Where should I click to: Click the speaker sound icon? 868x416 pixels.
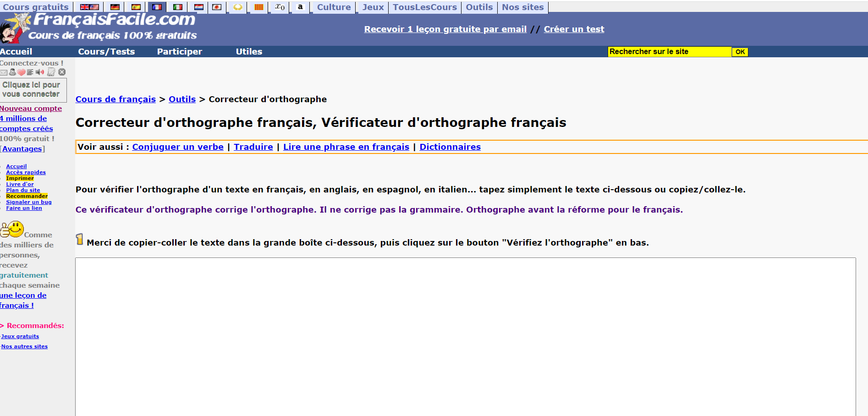(x=40, y=72)
